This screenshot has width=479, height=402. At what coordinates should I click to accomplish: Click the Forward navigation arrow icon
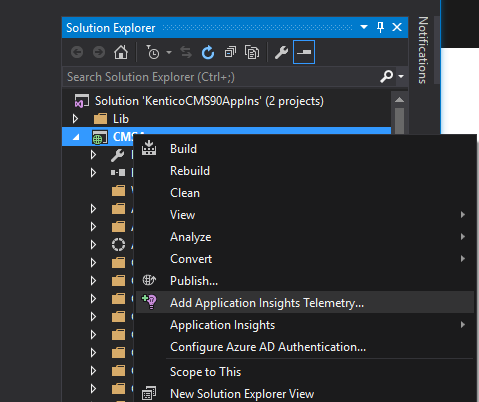[x=99, y=52]
